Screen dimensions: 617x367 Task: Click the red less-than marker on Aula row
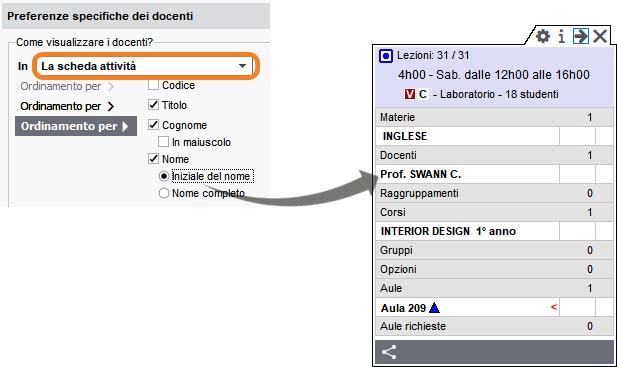point(554,307)
